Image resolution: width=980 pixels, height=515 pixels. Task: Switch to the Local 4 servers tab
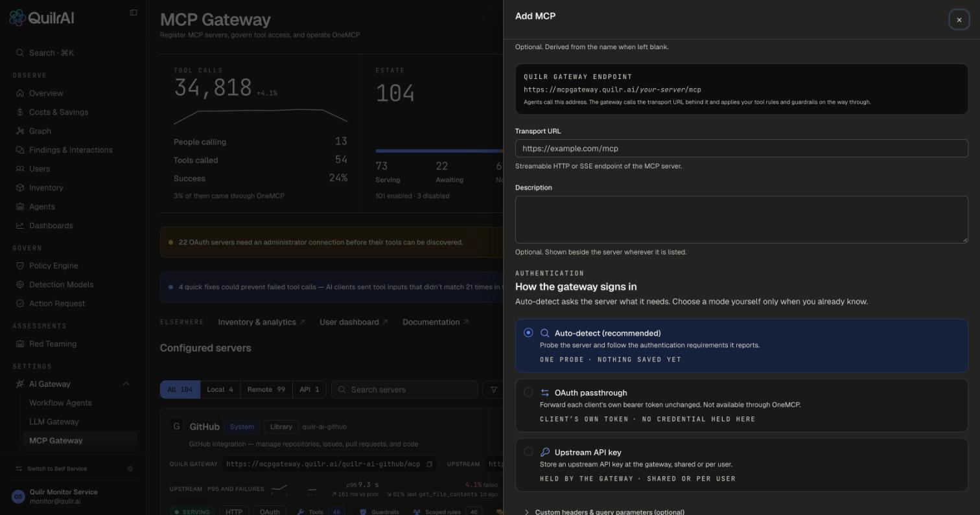[x=220, y=389]
